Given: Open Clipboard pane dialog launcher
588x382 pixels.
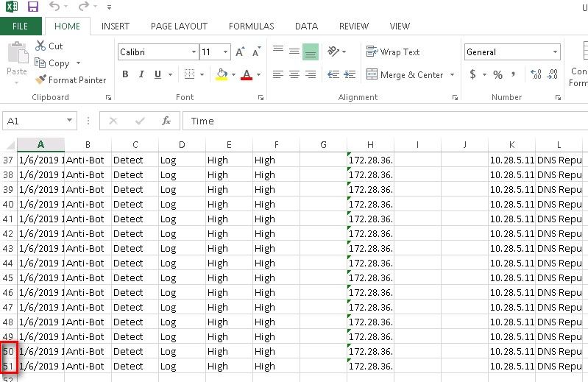Looking at the screenshot, I should 108,97.
